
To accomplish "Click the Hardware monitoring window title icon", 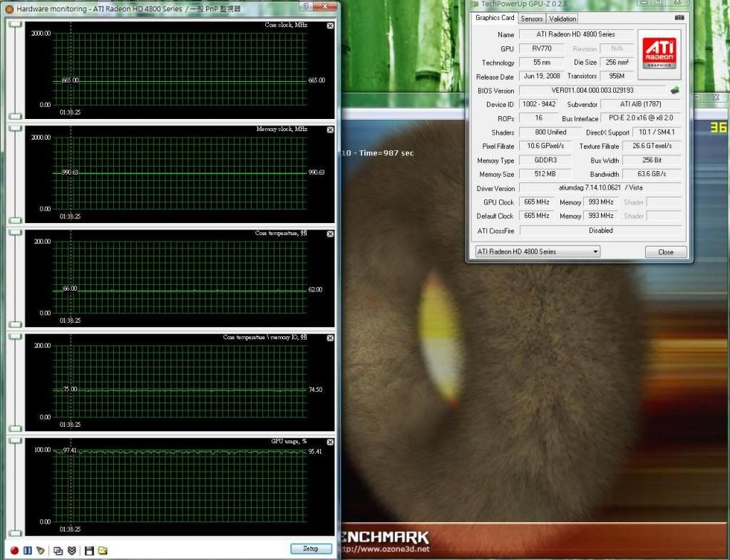I will (x=9, y=9).
